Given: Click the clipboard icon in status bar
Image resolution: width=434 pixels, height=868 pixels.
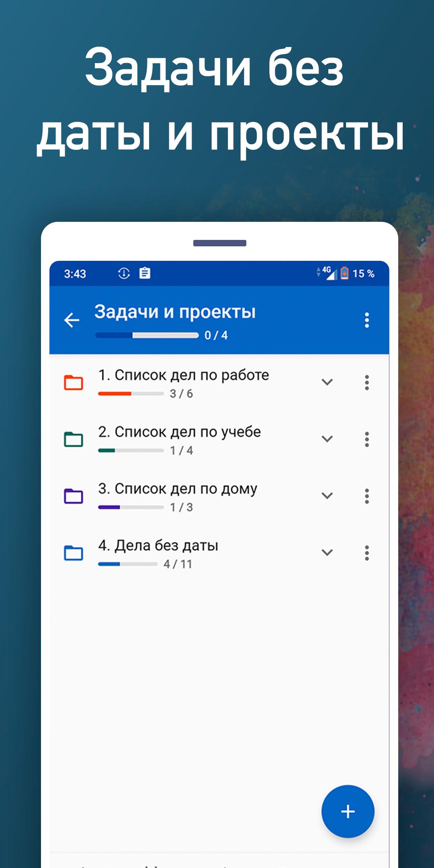Looking at the screenshot, I should click(145, 273).
